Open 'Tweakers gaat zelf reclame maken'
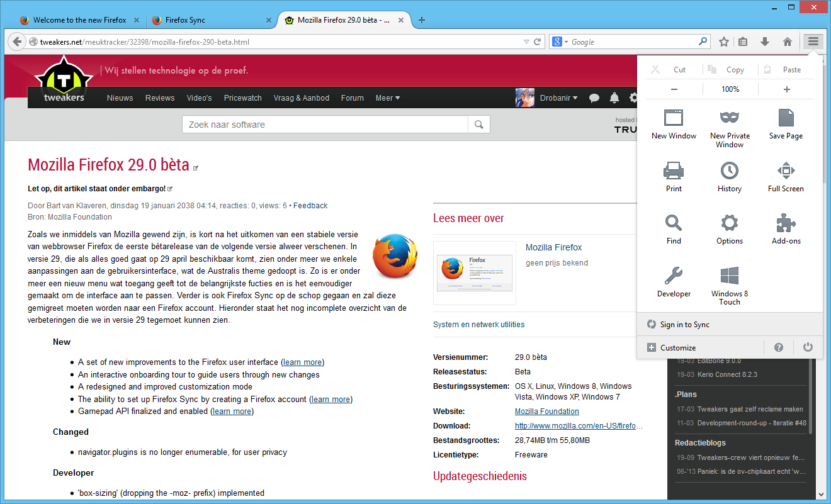The width and height of the screenshot is (831, 504). pyautogui.click(x=750, y=409)
